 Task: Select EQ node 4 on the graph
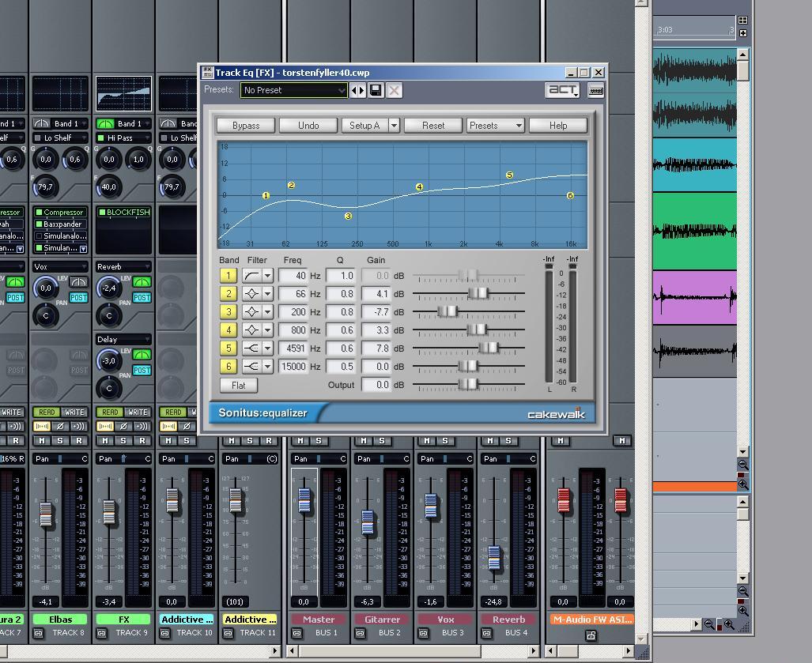click(420, 186)
